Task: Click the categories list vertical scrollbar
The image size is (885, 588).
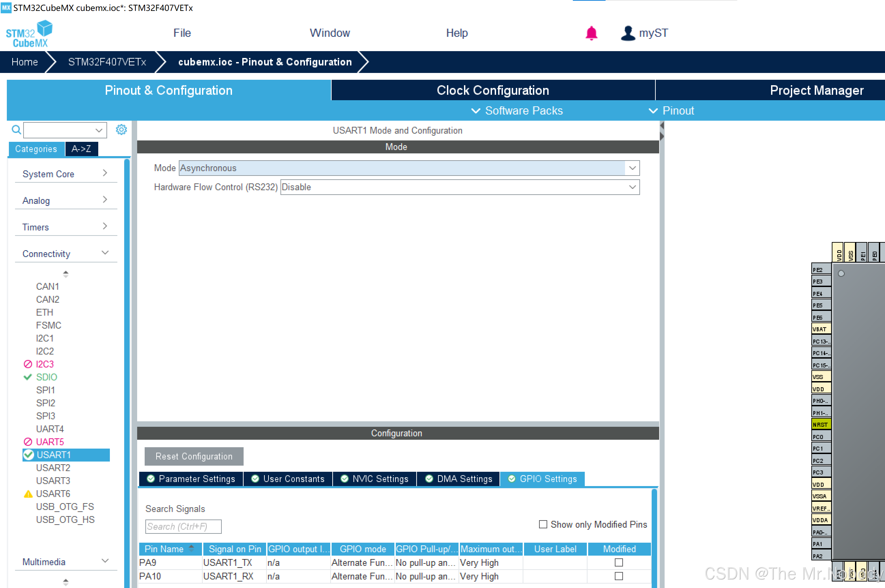Action: click(127, 337)
